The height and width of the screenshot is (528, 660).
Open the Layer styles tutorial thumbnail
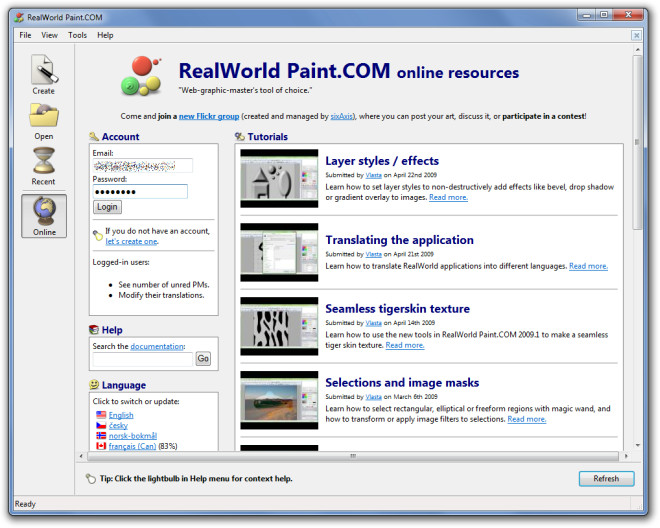click(279, 178)
